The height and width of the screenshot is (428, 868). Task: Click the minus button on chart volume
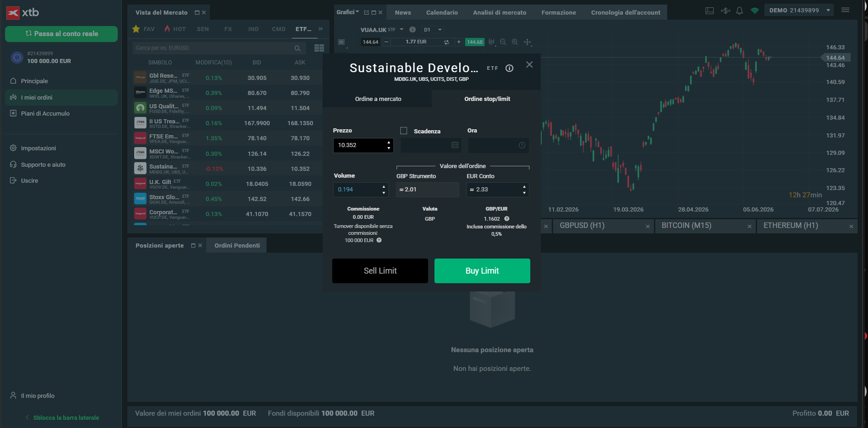coord(386,42)
